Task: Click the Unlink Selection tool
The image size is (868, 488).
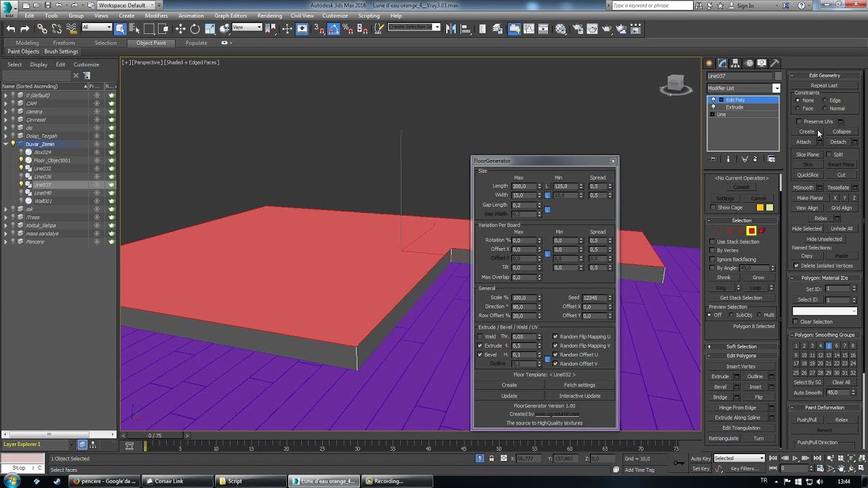Action: coord(56,28)
